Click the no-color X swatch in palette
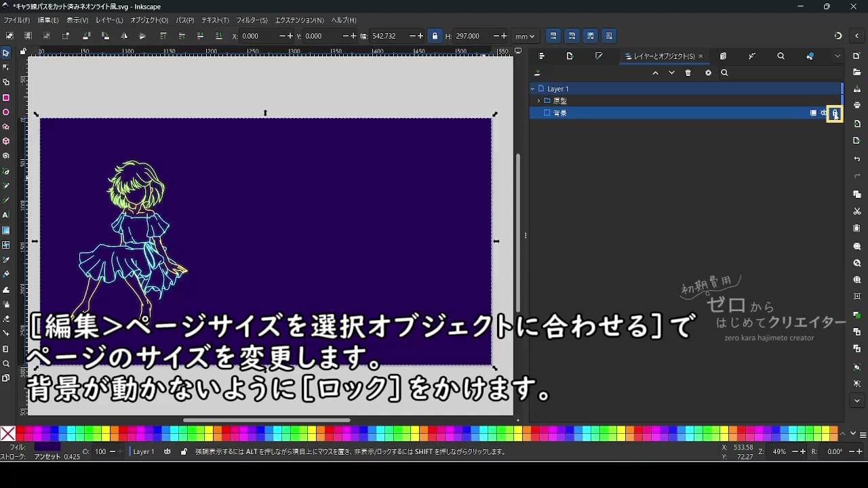 coord(8,434)
